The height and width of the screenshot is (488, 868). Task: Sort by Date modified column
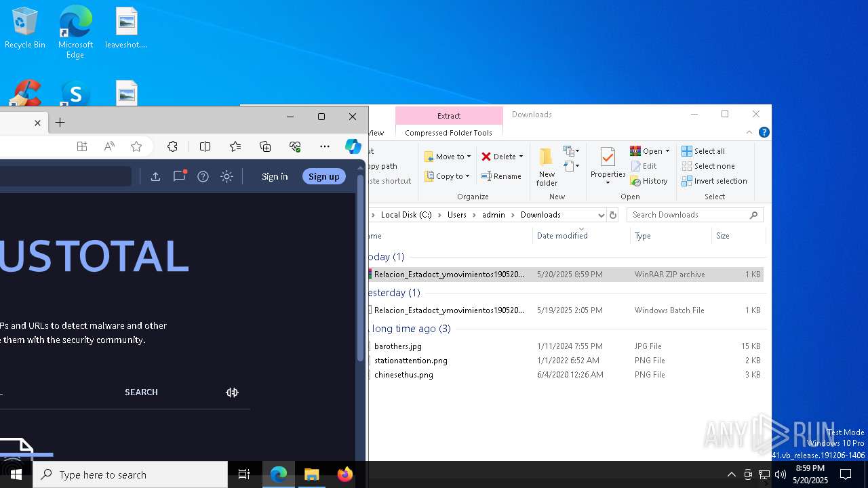tap(582, 236)
